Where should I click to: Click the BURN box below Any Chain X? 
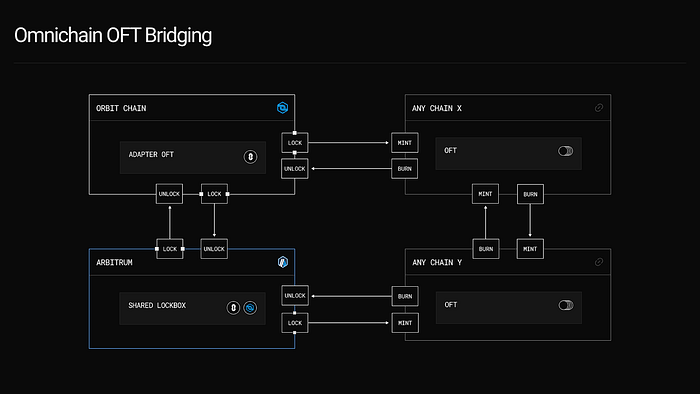(x=530, y=194)
